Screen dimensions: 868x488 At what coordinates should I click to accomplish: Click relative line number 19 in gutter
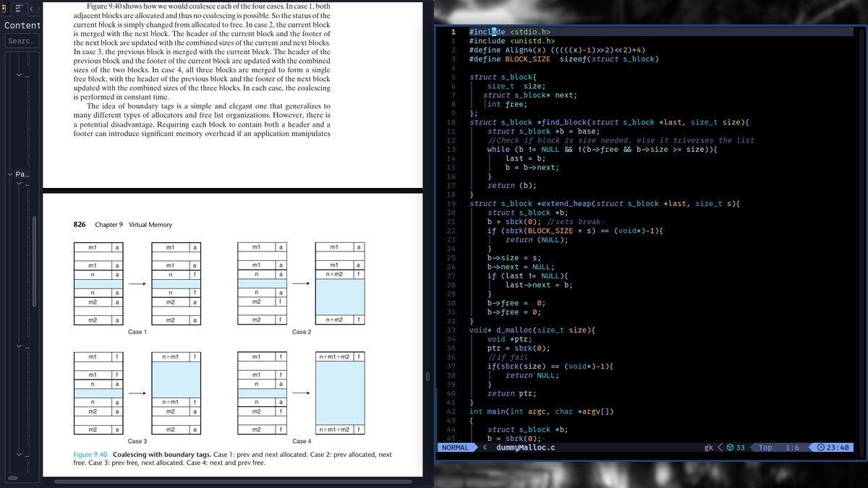click(x=452, y=204)
